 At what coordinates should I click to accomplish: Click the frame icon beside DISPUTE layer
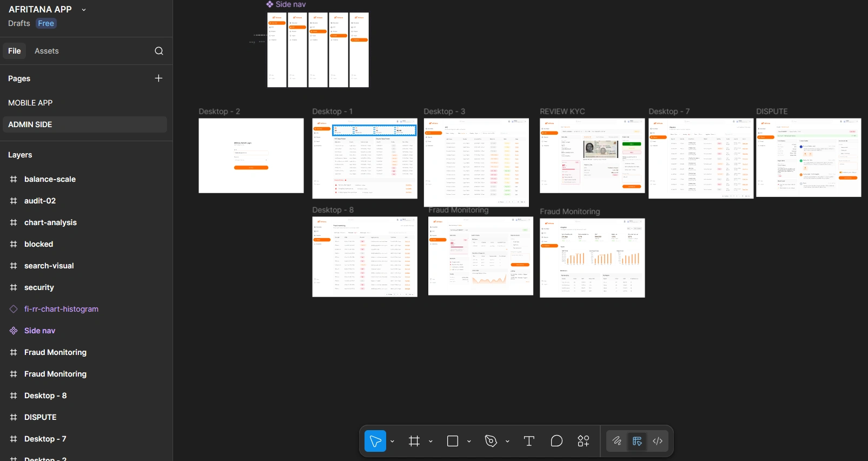(14, 417)
